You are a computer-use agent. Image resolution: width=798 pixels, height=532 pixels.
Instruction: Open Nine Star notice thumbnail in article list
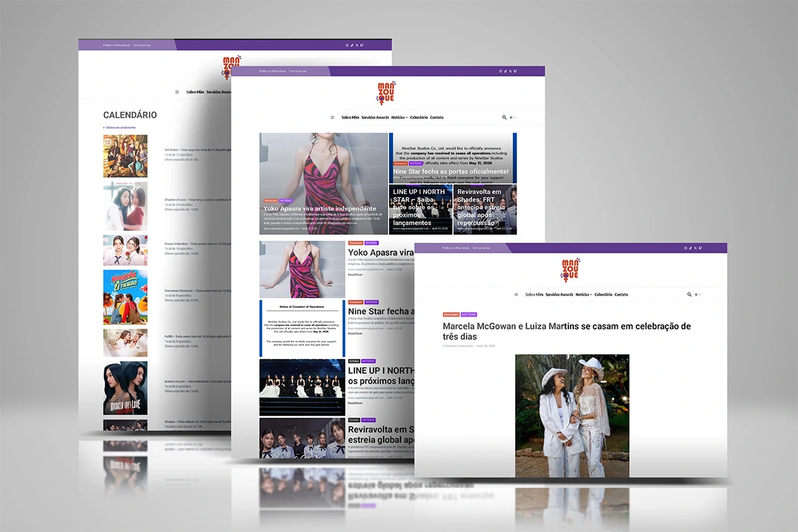(302, 329)
